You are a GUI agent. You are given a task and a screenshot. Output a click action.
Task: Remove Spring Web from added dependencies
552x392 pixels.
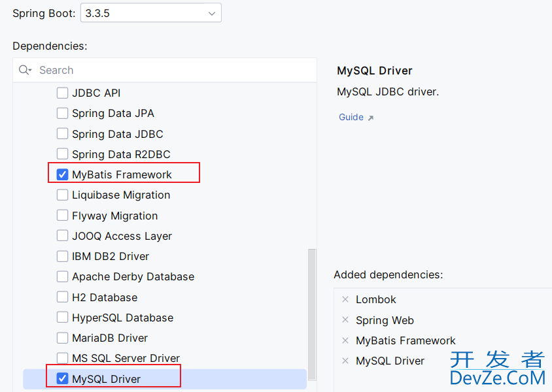pyautogui.click(x=345, y=319)
